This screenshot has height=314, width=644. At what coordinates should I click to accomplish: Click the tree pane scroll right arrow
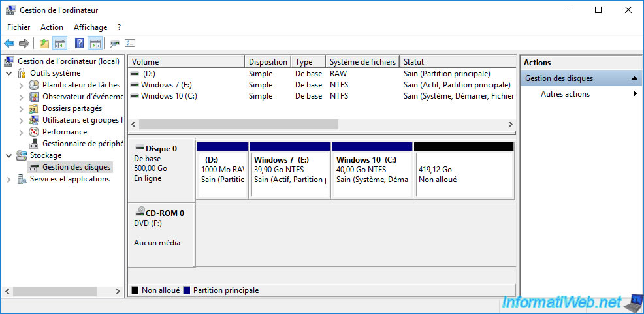[118, 291]
